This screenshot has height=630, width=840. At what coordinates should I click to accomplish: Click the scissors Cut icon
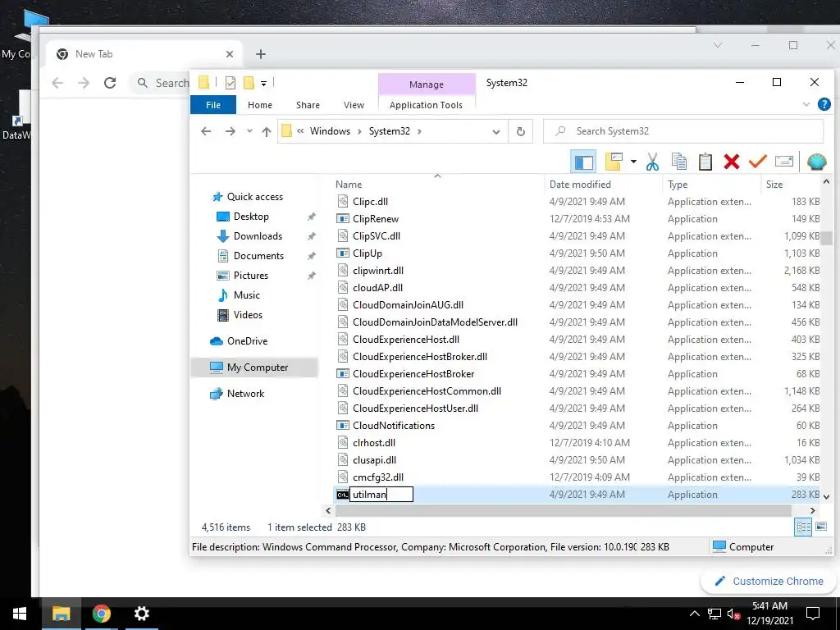652,162
